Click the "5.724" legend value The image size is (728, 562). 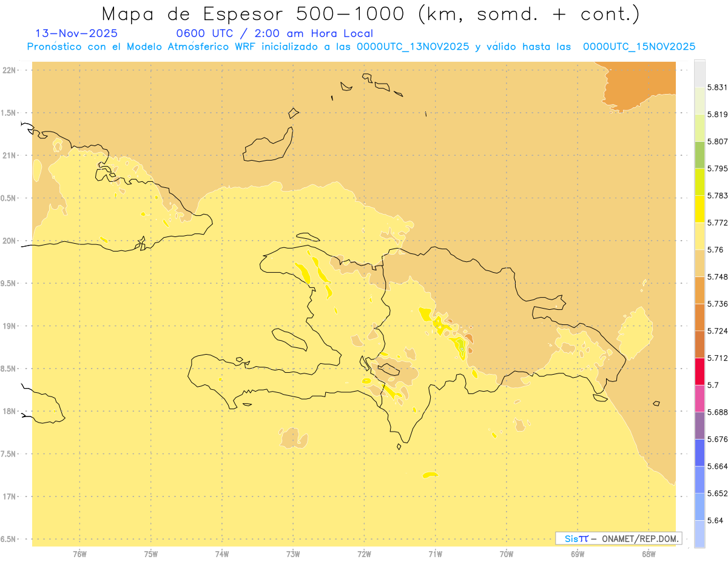click(718, 331)
